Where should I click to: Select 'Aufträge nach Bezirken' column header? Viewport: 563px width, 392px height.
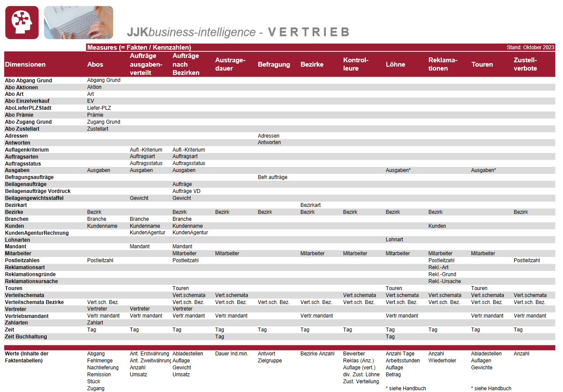pyautogui.click(x=186, y=64)
